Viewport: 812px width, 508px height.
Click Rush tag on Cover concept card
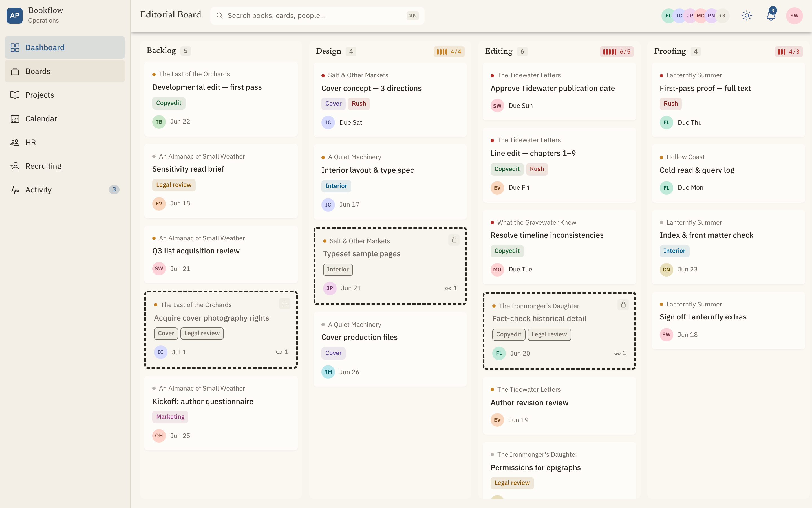point(359,104)
